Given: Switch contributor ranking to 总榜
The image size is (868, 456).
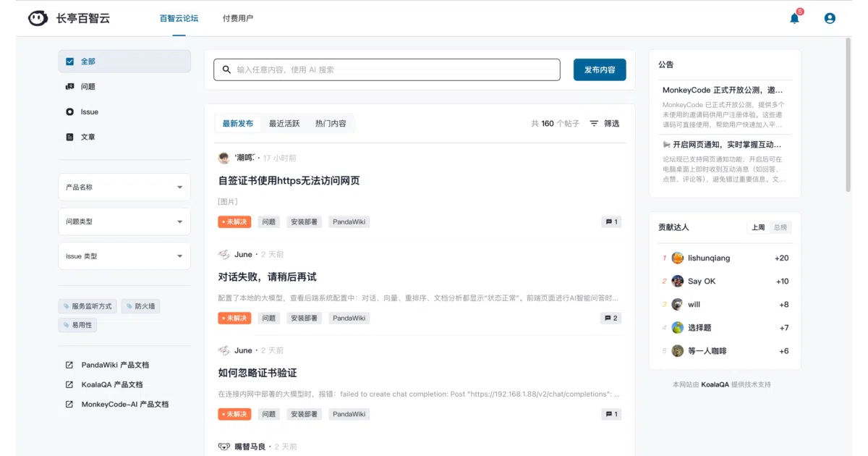Looking at the screenshot, I should pos(780,227).
